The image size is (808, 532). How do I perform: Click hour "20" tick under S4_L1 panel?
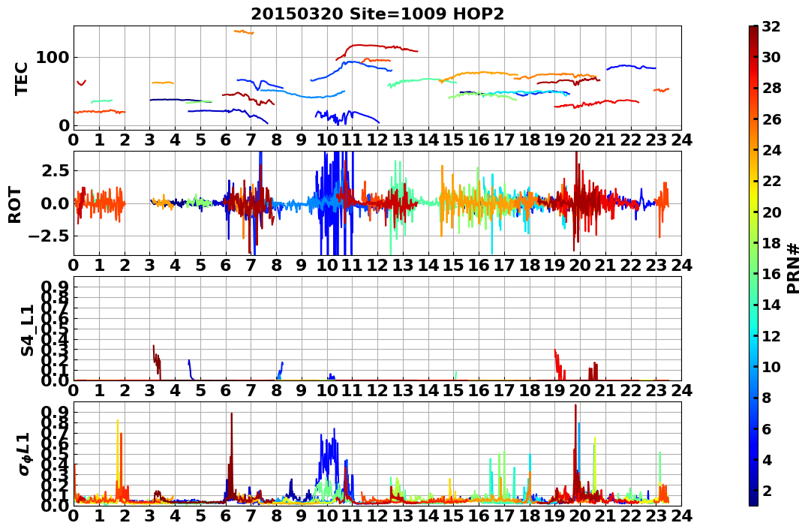(580, 390)
